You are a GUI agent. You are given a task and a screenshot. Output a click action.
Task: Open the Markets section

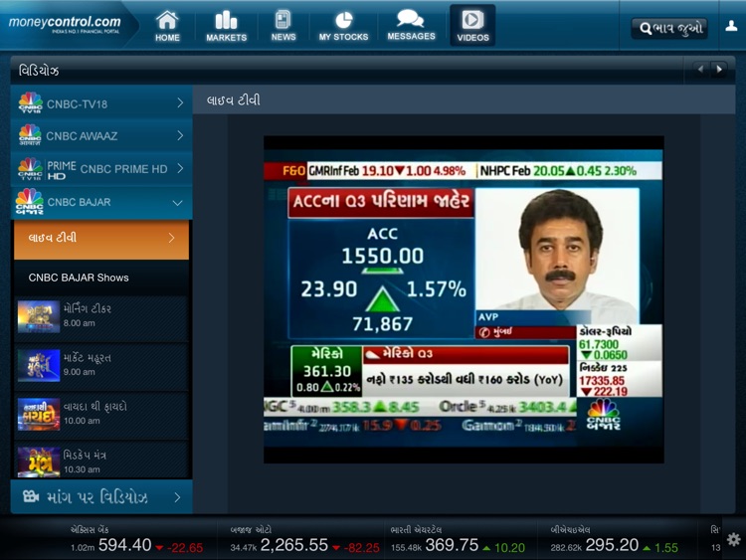[x=227, y=26]
